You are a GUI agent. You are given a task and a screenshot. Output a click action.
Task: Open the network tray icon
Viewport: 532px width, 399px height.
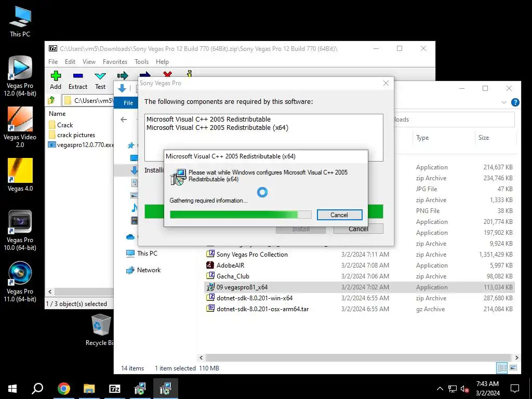coord(453,389)
